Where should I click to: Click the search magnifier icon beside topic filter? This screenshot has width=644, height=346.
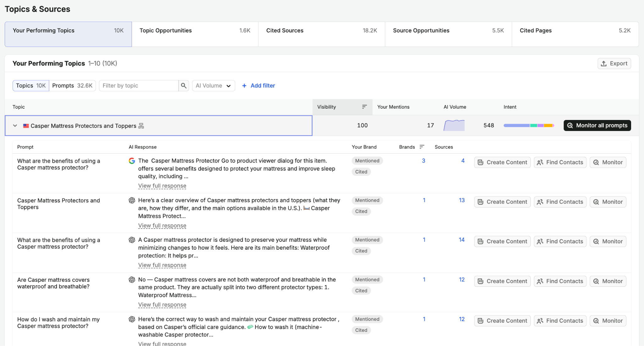(184, 86)
